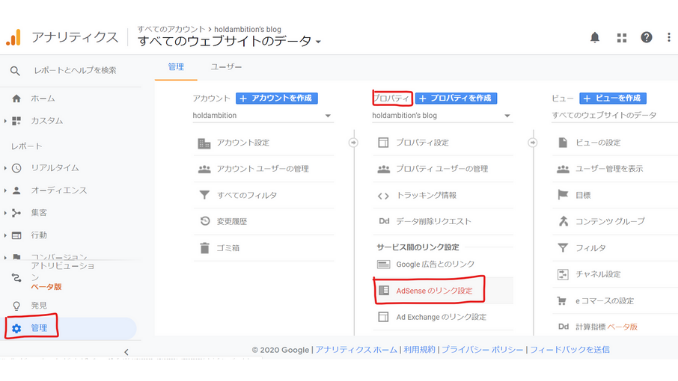Click the arrow between account and property columns
This screenshot has width=678, height=381.
point(353,142)
